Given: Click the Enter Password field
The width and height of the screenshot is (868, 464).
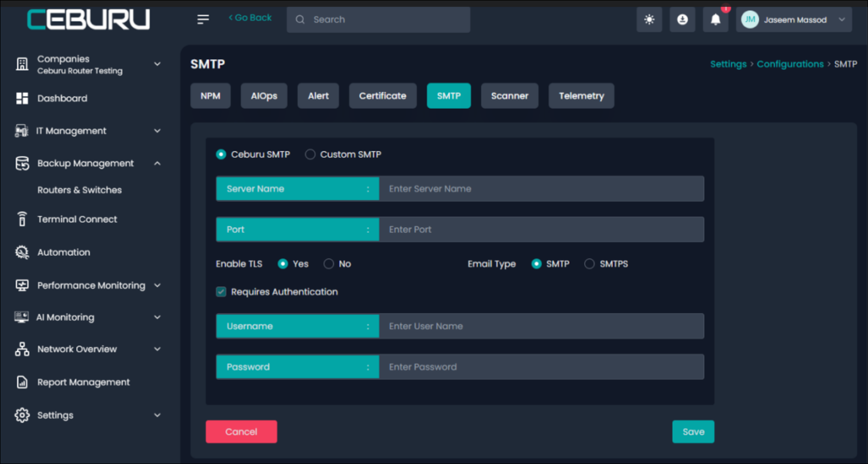Looking at the screenshot, I should [541, 367].
